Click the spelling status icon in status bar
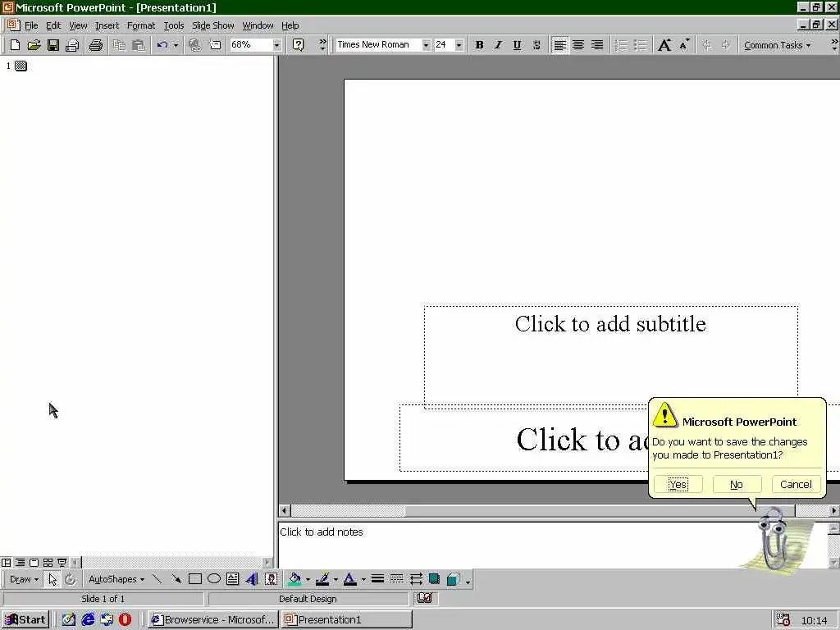 tap(424, 598)
